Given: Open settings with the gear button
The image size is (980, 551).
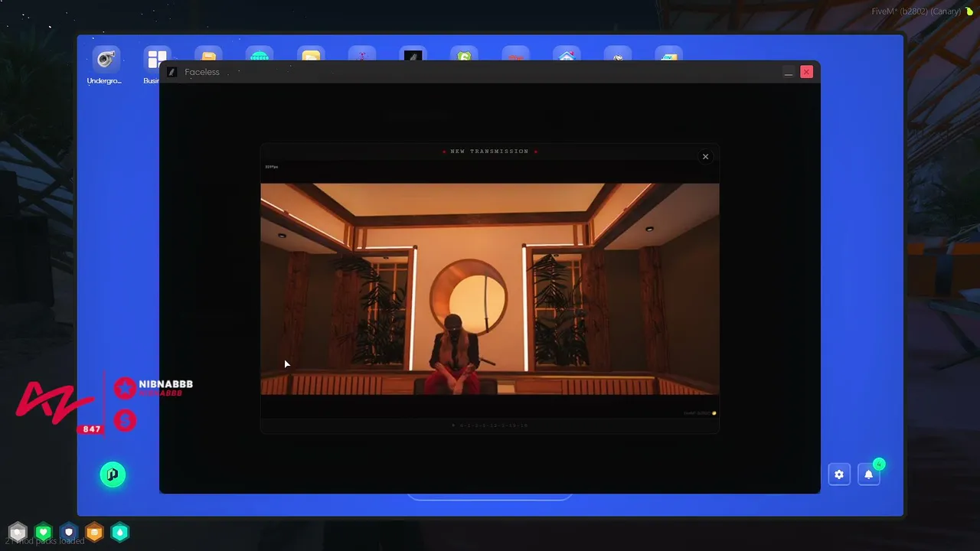Looking at the screenshot, I should pos(839,474).
